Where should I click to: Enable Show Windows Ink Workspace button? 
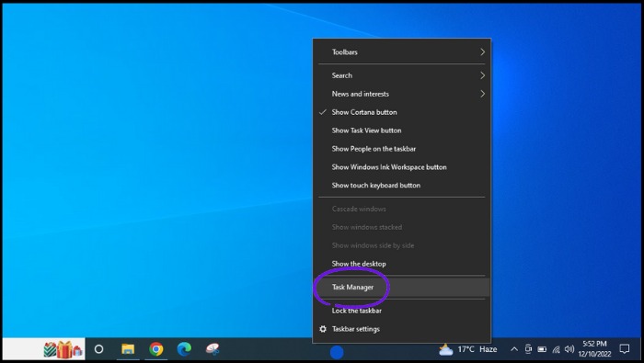402,167
